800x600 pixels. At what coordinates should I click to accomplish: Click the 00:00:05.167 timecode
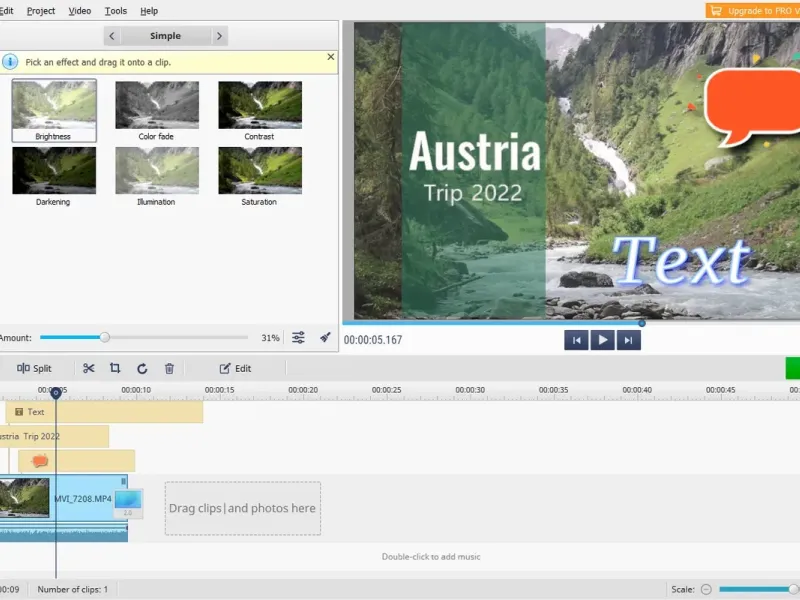pyautogui.click(x=373, y=340)
